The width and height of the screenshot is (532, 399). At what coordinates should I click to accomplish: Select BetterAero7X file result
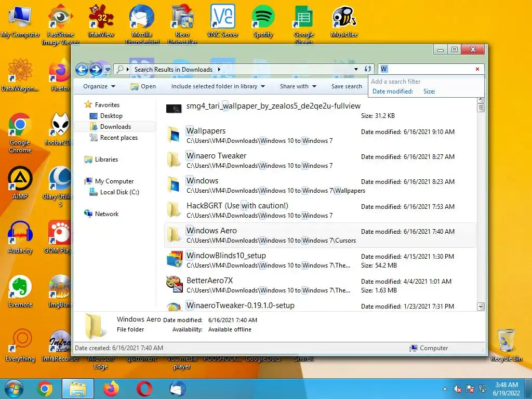[320, 285]
